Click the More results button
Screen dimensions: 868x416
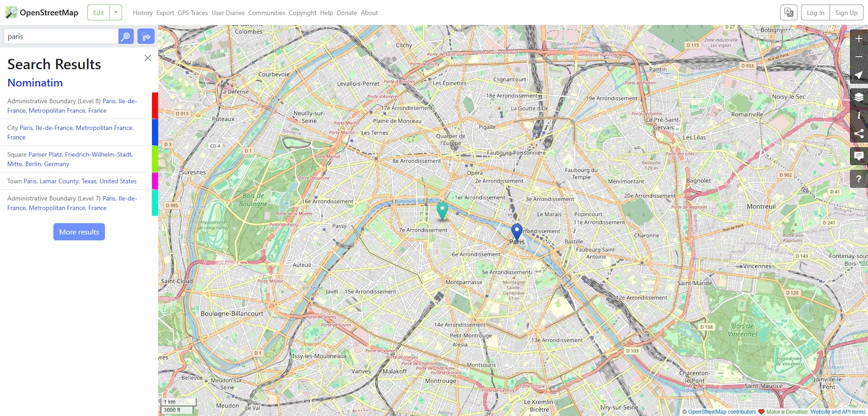click(x=79, y=232)
